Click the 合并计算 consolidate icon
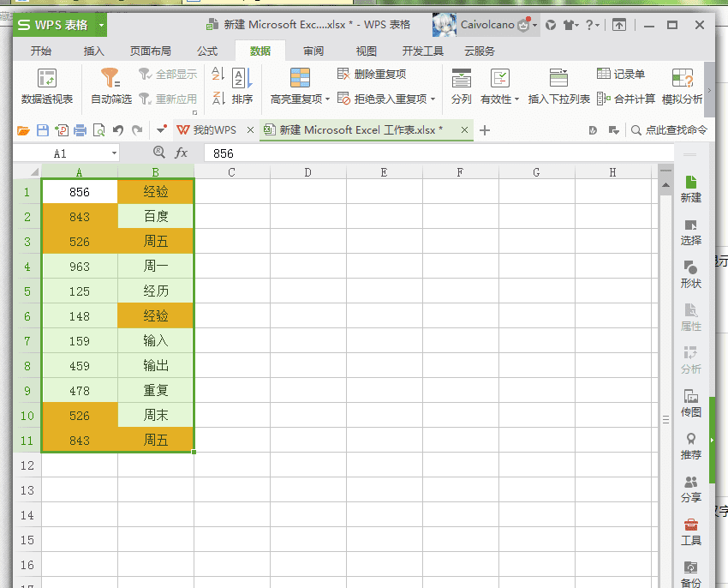This screenshot has height=588, width=728. click(x=626, y=99)
